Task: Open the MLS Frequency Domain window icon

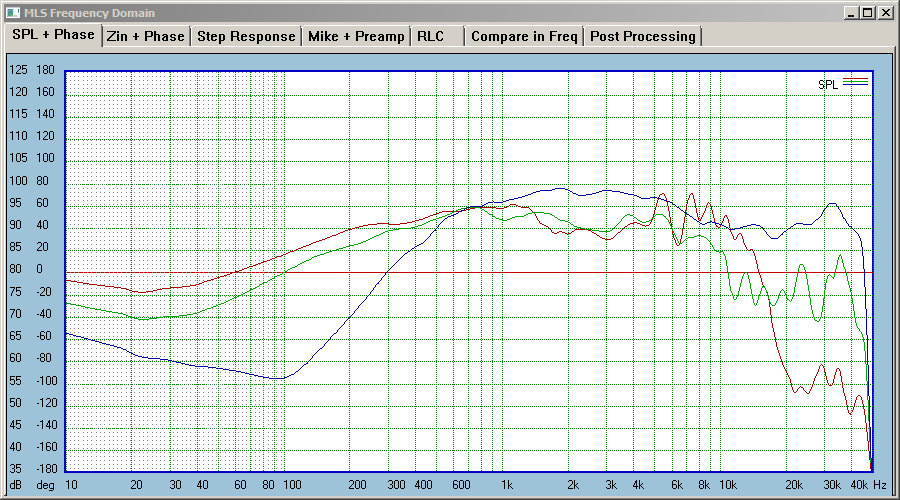Action: pos(12,13)
